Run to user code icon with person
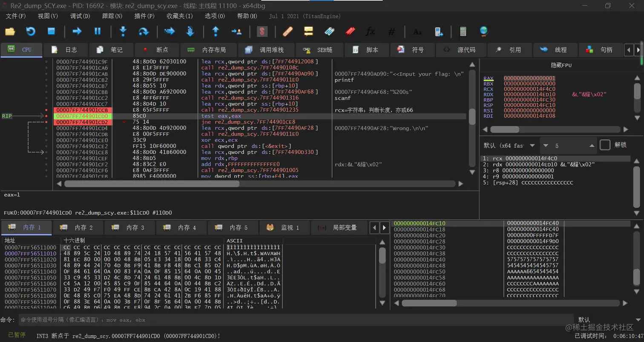 [236, 32]
